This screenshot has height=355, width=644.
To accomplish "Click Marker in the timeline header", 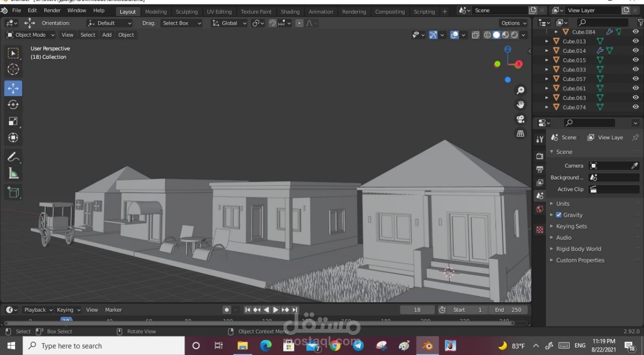I will (x=113, y=310).
